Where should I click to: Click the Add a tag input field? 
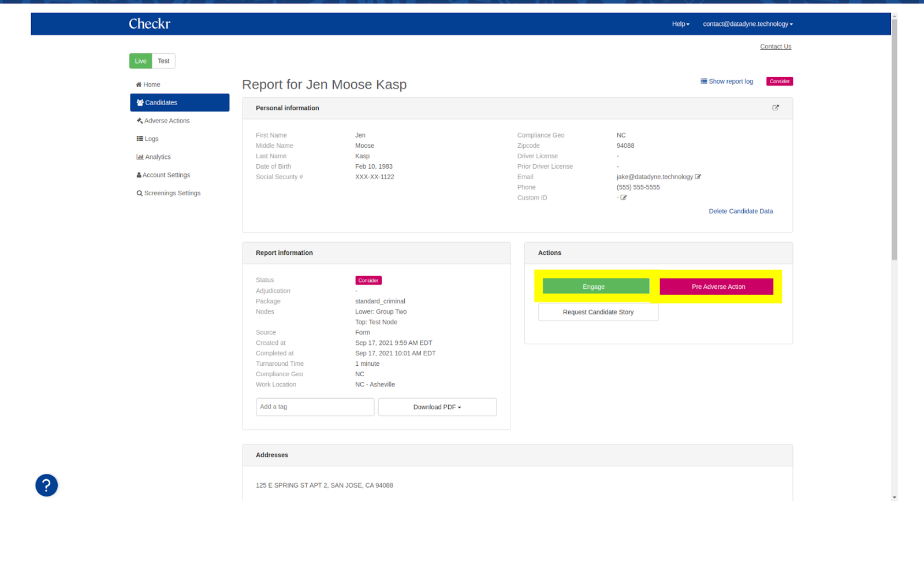(x=315, y=407)
